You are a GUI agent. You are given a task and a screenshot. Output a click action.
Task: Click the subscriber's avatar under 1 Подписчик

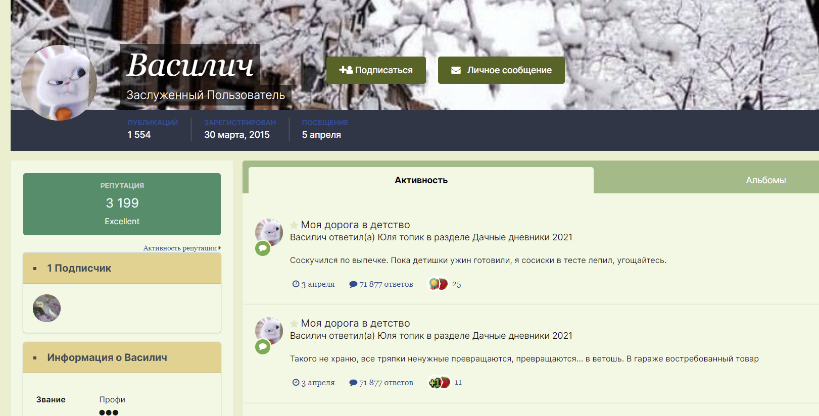[47, 308]
